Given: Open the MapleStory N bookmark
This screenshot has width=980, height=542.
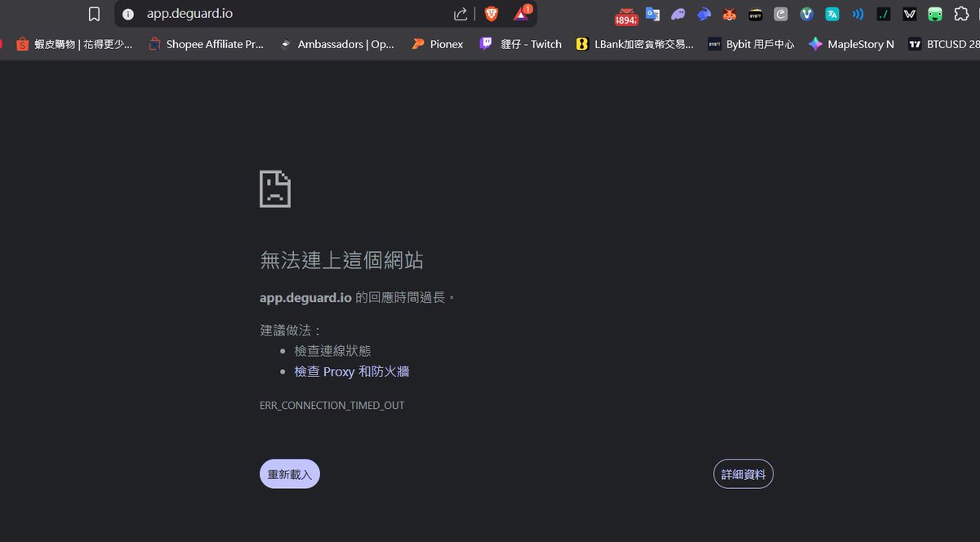Looking at the screenshot, I should point(851,44).
